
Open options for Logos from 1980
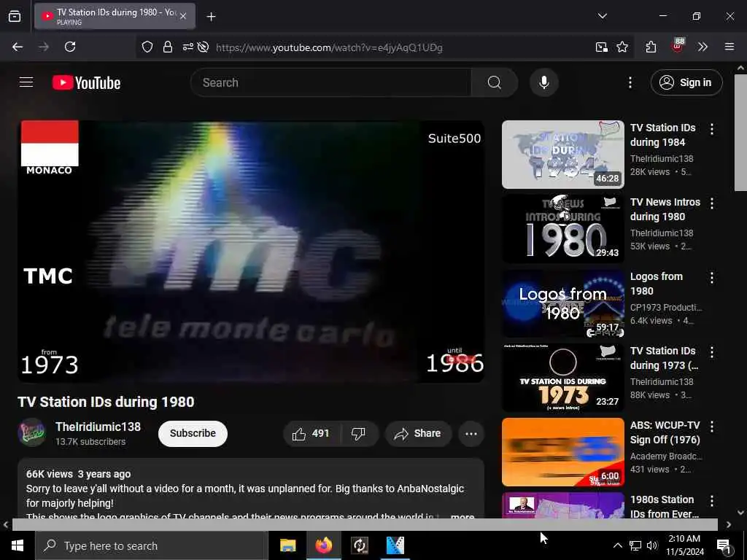point(712,278)
